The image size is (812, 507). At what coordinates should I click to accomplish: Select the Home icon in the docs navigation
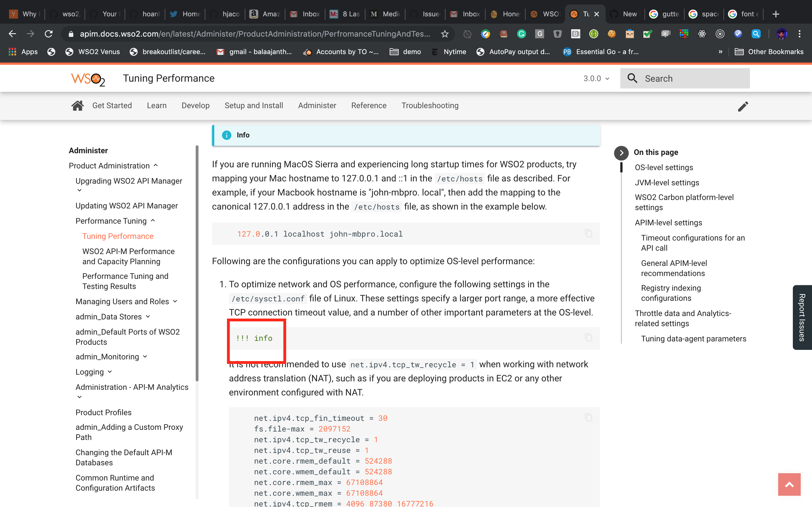click(x=77, y=105)
